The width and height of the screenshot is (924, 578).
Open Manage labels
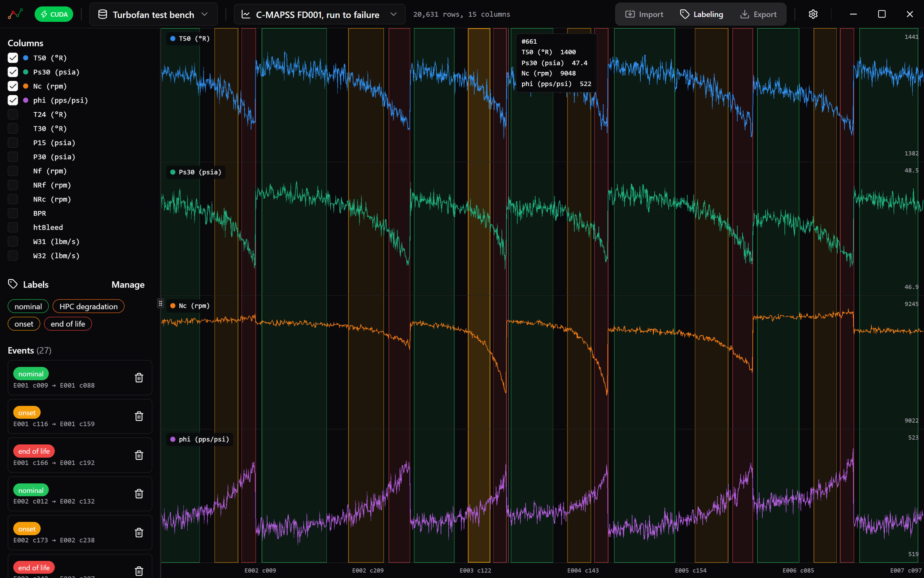(128, 285)
